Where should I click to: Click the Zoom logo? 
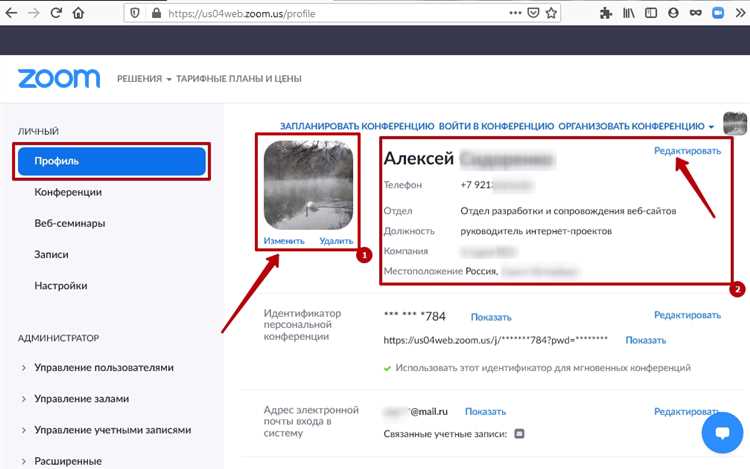[59, 78]
